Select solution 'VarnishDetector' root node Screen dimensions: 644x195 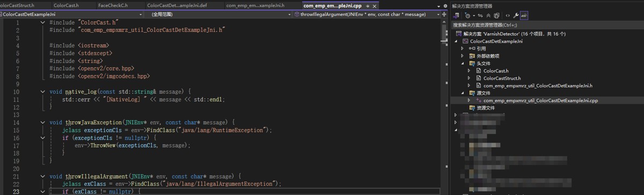pyautogui.click(x=514, y=33)
